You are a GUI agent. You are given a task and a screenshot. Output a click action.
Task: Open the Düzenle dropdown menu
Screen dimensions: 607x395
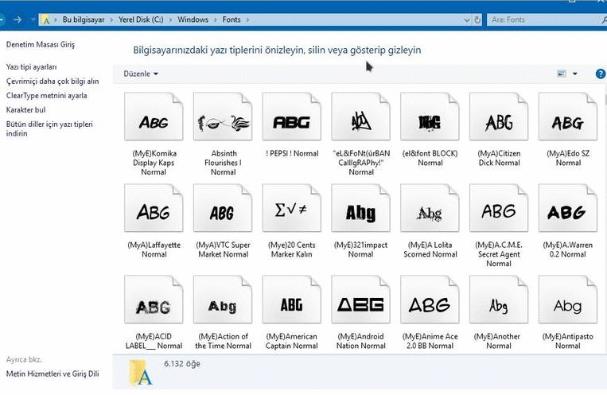pos(141,74)
